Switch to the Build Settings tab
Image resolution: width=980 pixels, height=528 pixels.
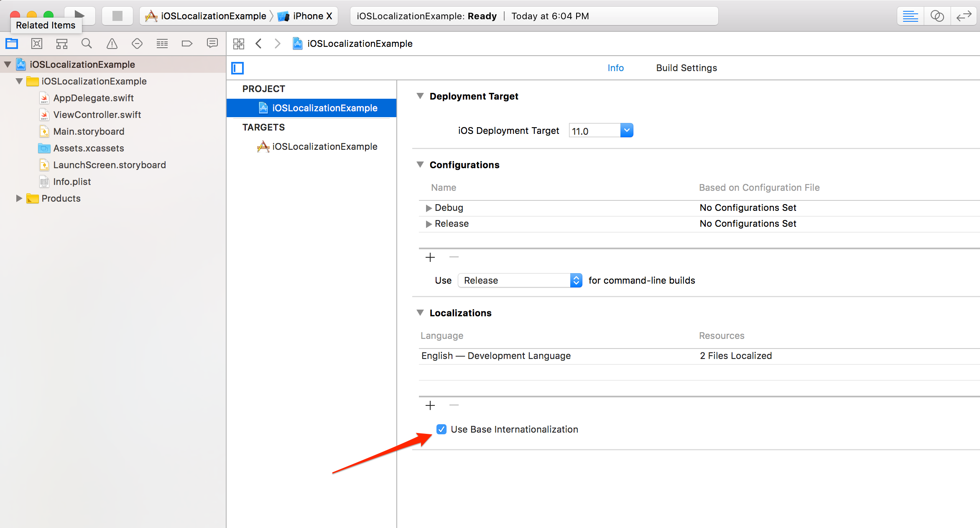click(687, 68)
